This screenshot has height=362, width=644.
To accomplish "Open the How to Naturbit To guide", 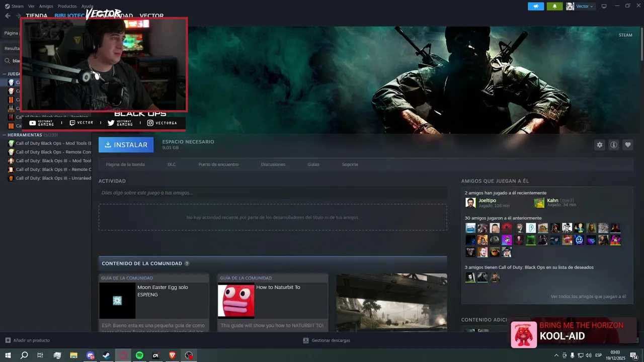I will coord(273,302).
